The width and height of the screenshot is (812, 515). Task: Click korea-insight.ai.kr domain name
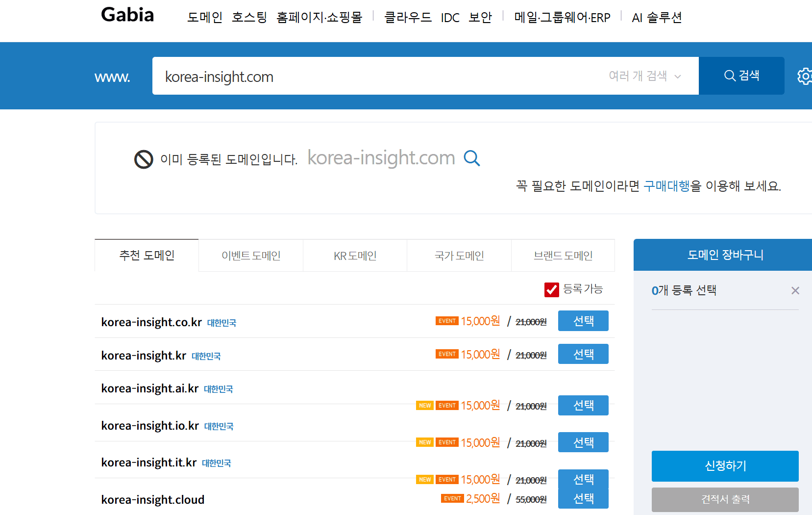[150, 388]
